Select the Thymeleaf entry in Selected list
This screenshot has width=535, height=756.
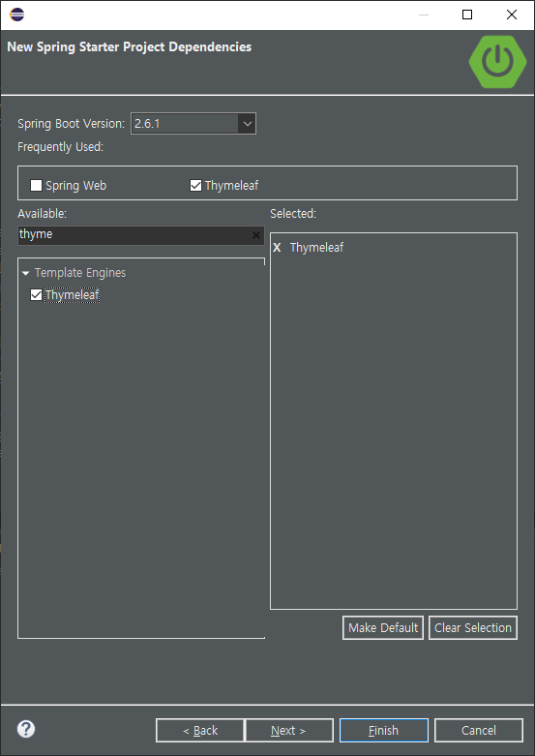click(316, 248)
